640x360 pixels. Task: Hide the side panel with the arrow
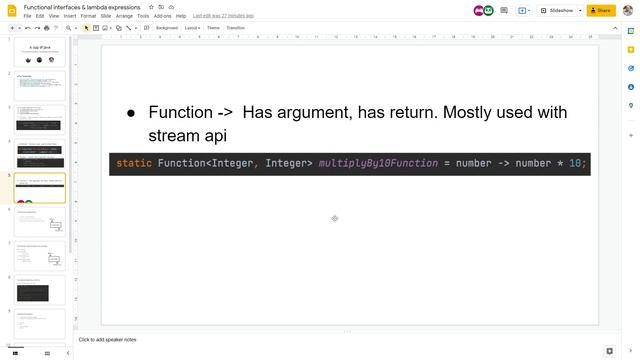(631, 351)
